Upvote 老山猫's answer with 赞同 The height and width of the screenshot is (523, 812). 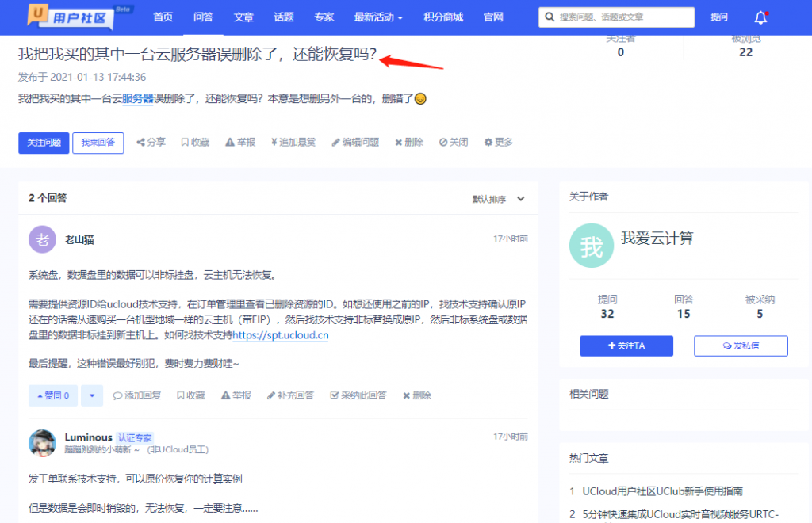pos(53,395)
